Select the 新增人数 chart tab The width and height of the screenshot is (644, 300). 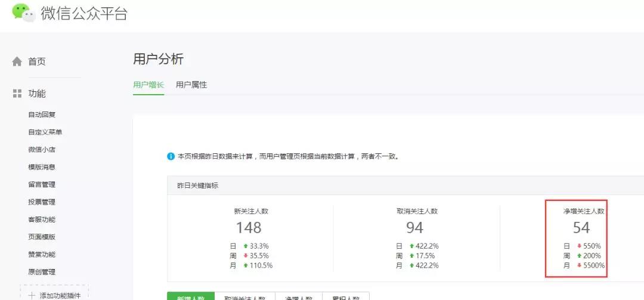[191, 296]
